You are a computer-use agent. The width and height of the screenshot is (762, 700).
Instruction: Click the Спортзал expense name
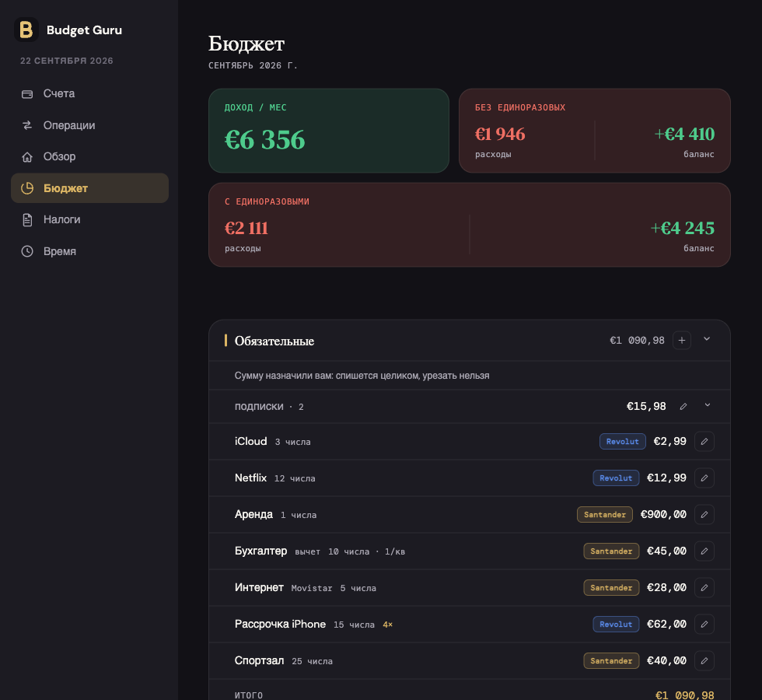260,660
